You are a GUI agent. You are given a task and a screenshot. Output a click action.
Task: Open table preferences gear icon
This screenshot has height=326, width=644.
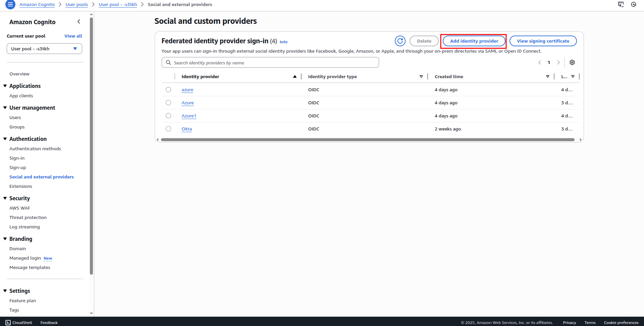click(x=572, y=62)
